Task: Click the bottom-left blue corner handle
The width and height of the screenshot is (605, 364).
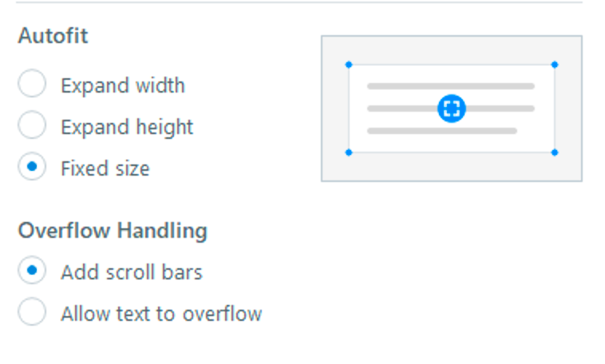Action: [349, 152]
